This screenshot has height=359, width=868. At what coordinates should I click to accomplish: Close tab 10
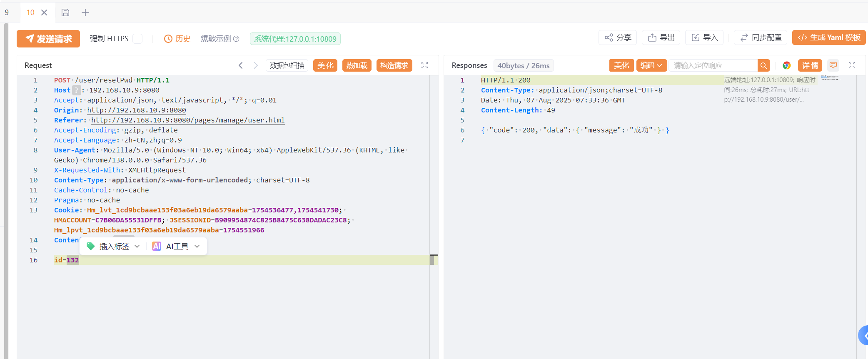(44, 12)
